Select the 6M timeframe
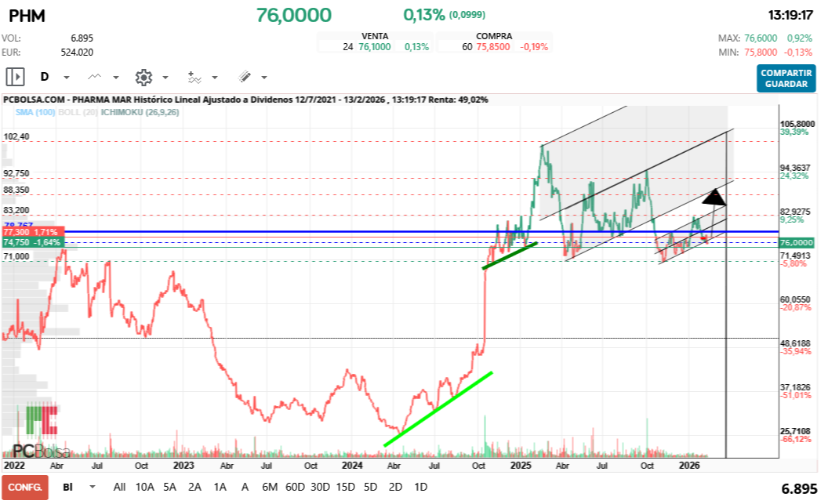 click(x=269, y=487)
